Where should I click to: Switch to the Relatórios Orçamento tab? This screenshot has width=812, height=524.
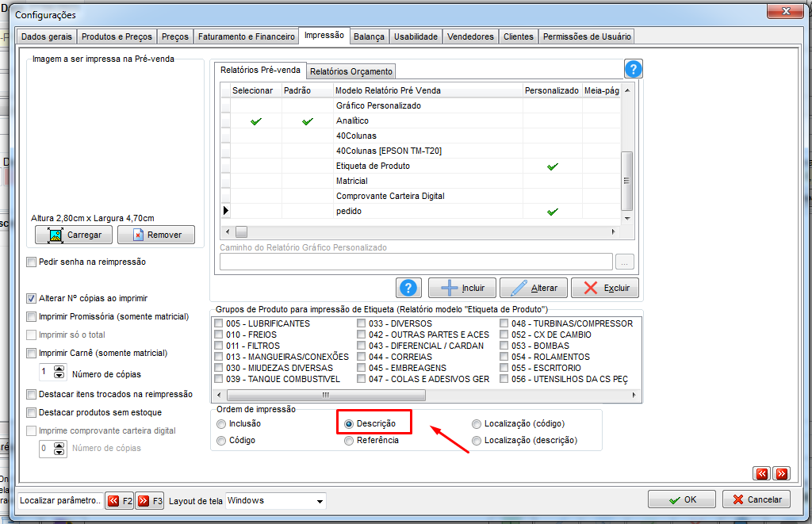[351, 71]
